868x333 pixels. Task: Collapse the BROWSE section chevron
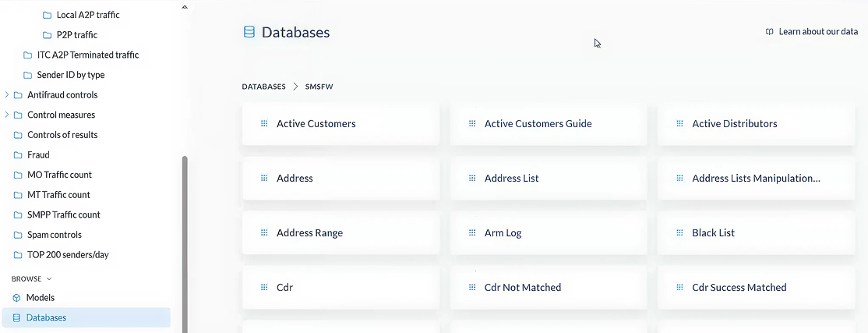point(50,278)
